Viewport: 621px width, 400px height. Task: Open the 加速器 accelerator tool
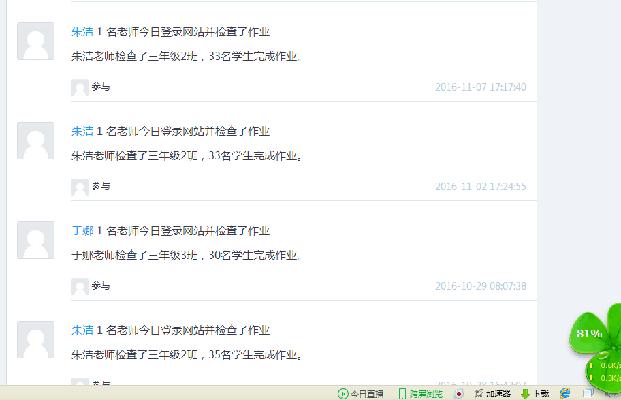[x=492, y=393]
